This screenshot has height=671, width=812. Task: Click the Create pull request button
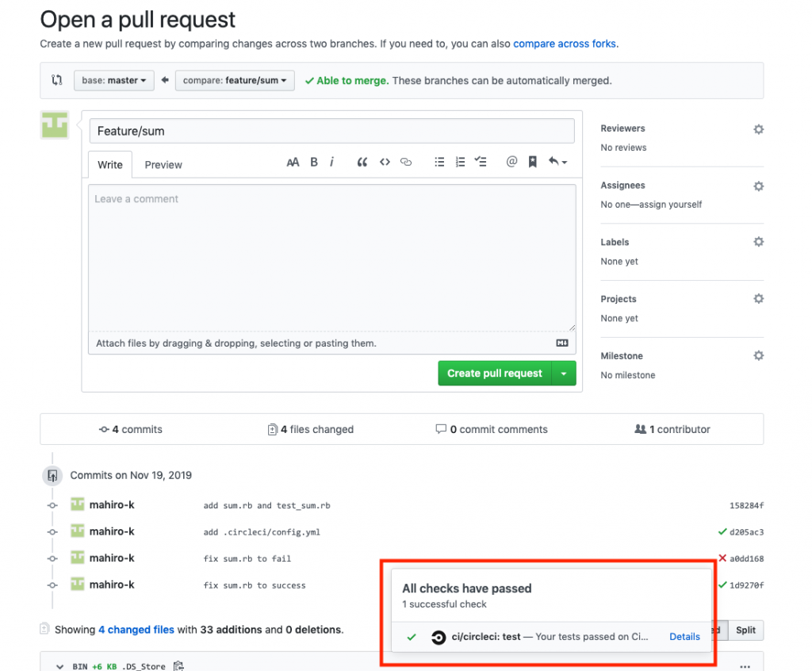[x=494, y=373]
